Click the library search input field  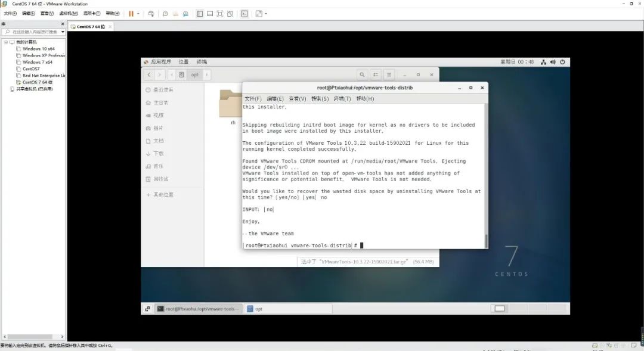[x=31, y=32]
